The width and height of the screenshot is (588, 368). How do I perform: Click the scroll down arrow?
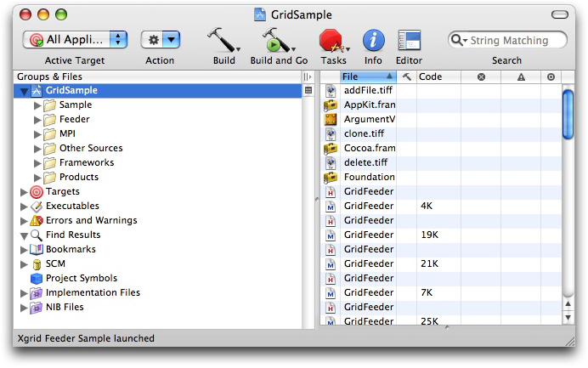[x=568, y=317]
